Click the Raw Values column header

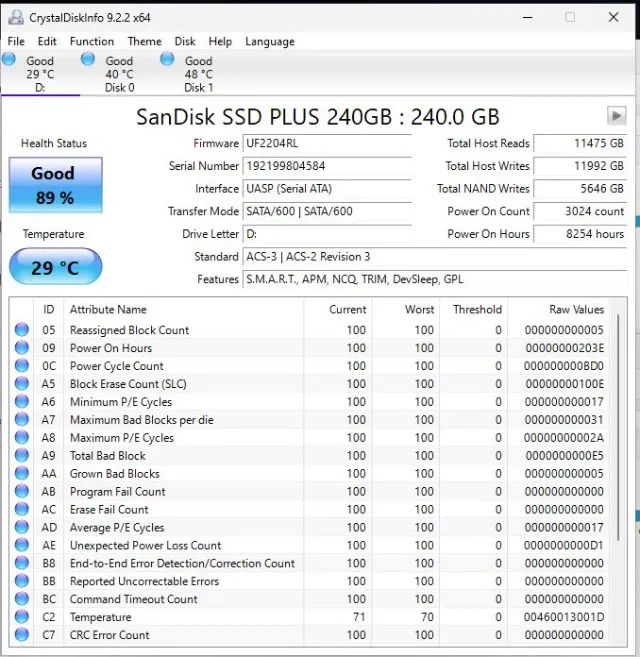click(x=559, y=310)
